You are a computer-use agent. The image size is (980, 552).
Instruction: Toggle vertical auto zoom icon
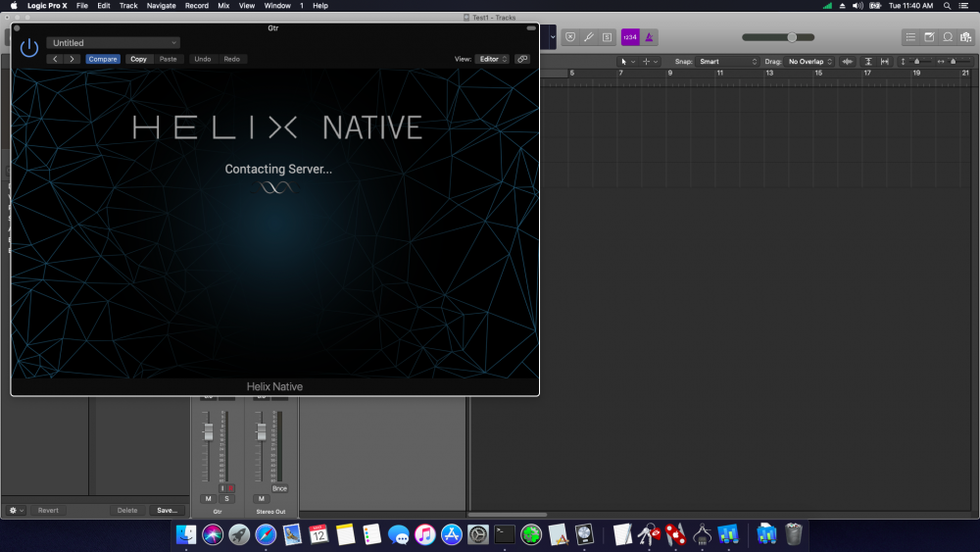pos(868,61)
